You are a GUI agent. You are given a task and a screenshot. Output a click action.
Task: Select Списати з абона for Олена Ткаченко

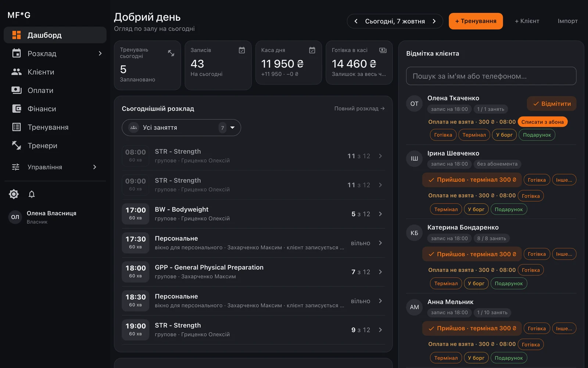542,122
